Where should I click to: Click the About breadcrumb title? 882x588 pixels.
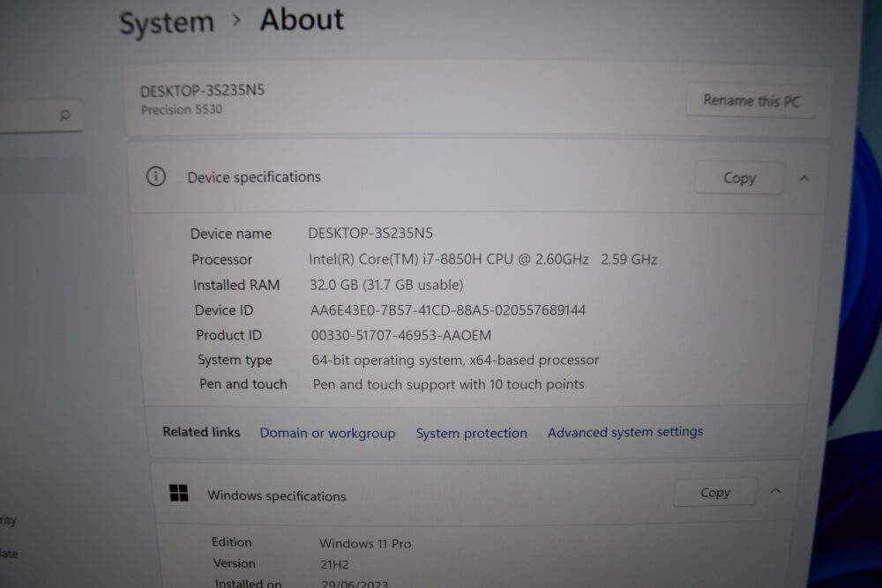coord(302,19)
